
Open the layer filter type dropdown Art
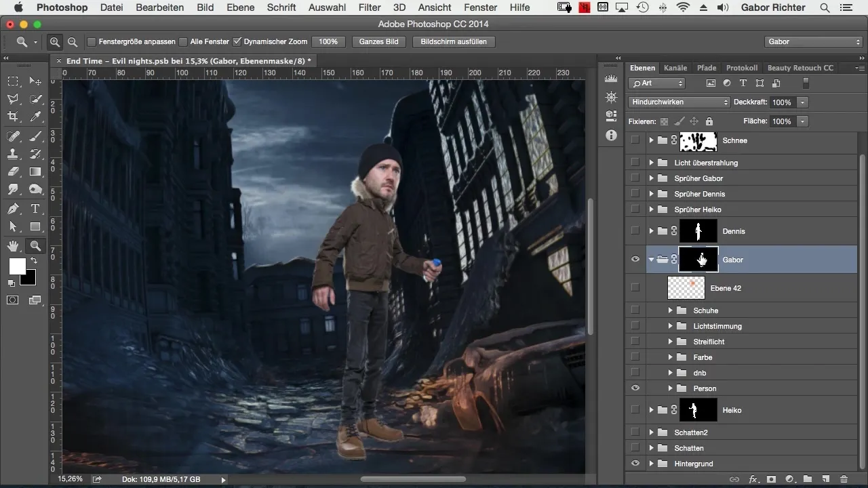point(657,83)
